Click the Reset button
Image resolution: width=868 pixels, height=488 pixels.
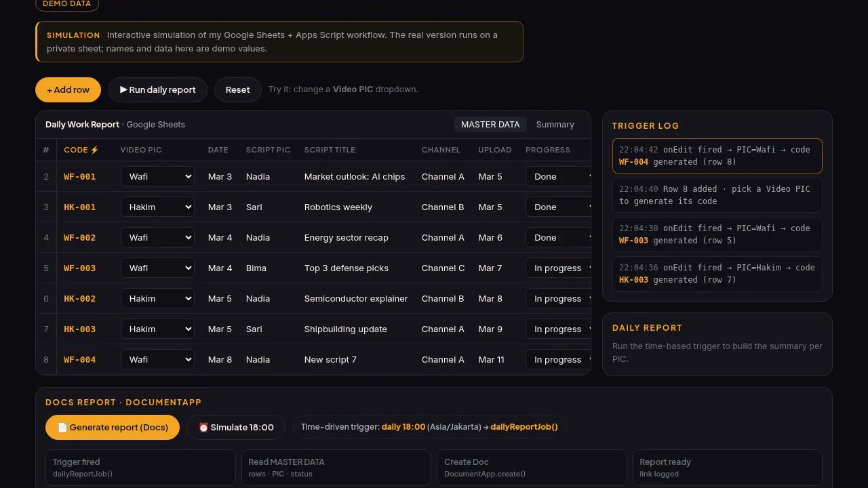(237, 89)
